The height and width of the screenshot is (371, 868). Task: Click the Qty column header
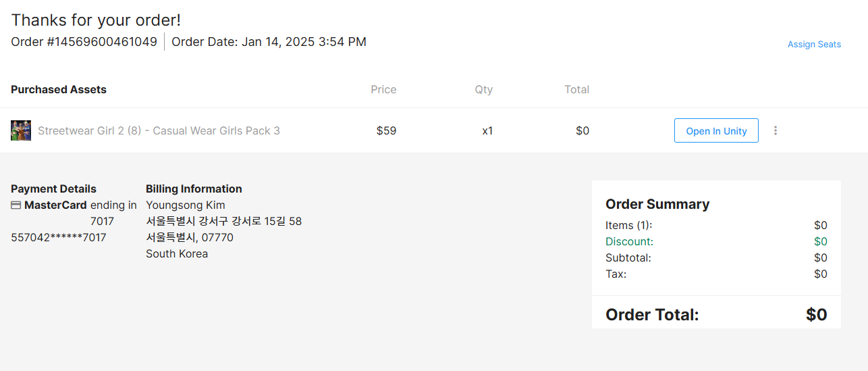coord(484,89)
